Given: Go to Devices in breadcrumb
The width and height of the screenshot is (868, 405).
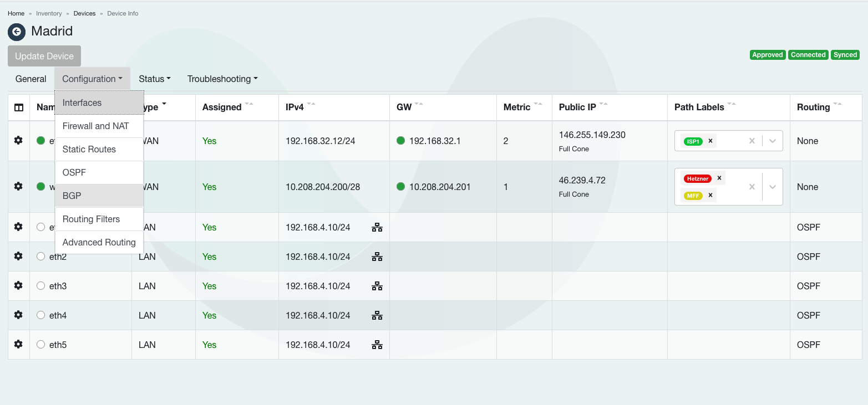Looking at the screenshot, I should click(84, 13).
